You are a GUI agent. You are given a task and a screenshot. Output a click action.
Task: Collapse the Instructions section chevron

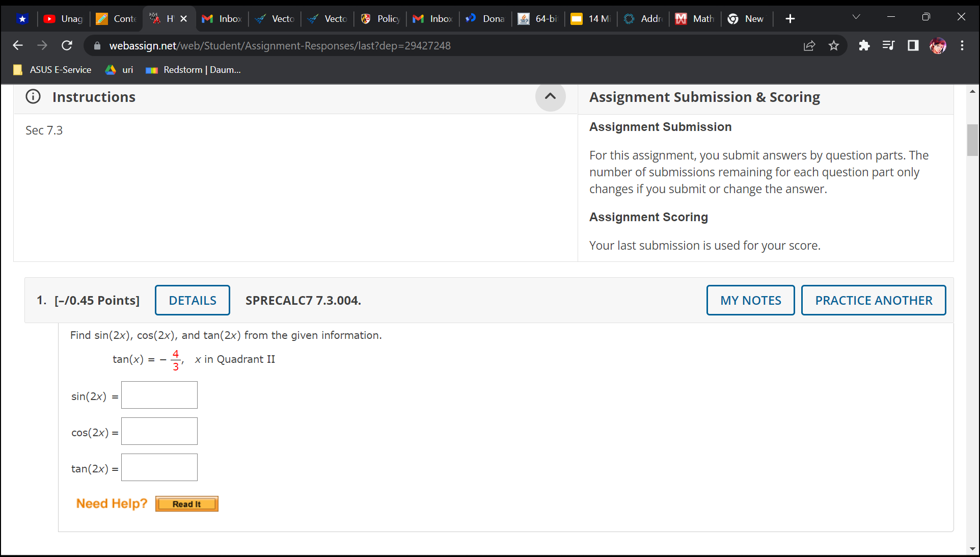pos(550,96)
